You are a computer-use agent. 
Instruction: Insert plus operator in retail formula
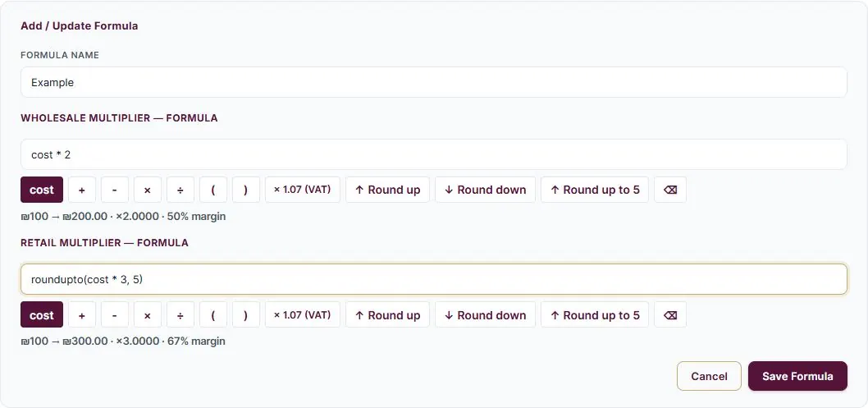(x=82, y=315)
